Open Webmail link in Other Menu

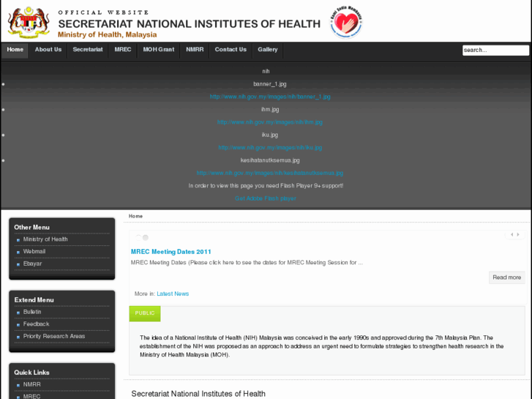[x=34, y=252]
